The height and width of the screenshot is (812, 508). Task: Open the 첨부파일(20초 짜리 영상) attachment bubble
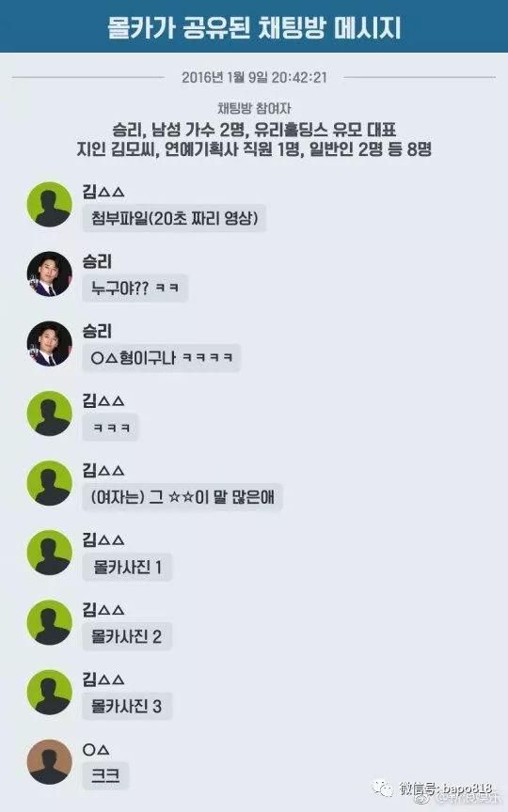174,218
